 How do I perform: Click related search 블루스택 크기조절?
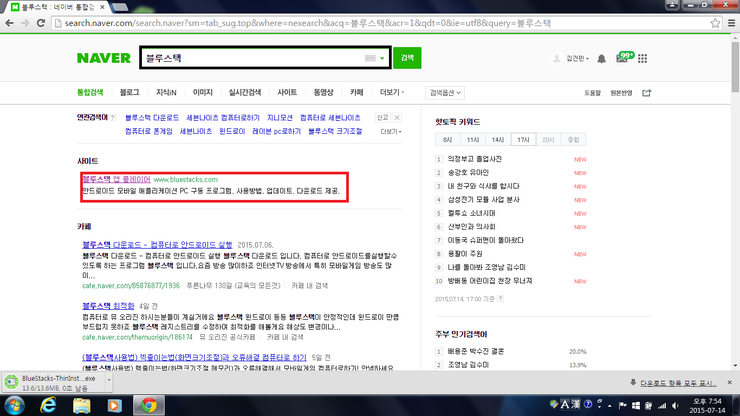(335, 131)
